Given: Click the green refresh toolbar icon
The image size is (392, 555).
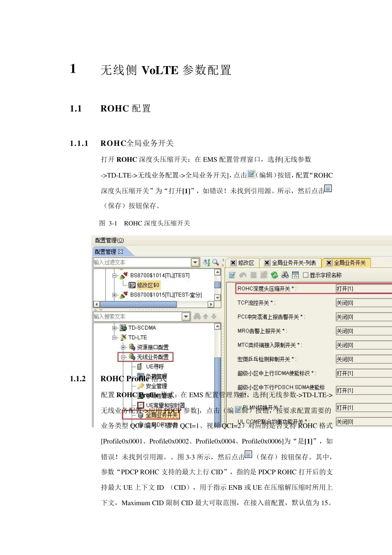Looking at the screenshot, I should [274, 275].
